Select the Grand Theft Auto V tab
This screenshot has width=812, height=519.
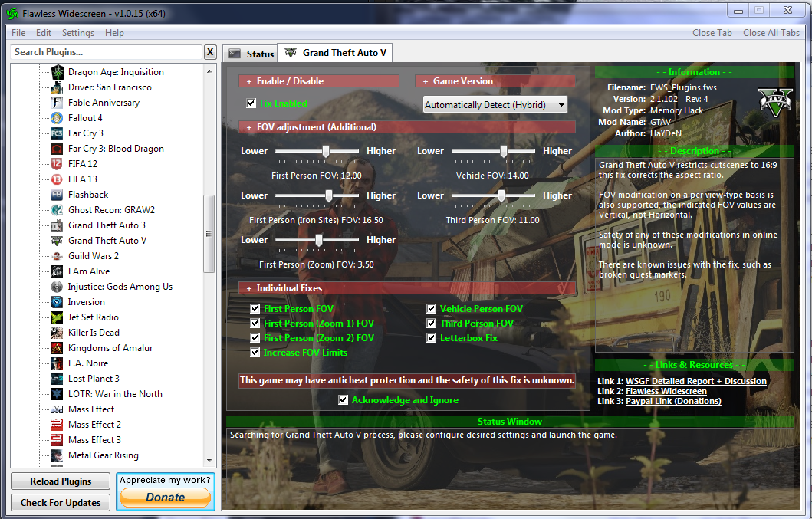[335, 53]
